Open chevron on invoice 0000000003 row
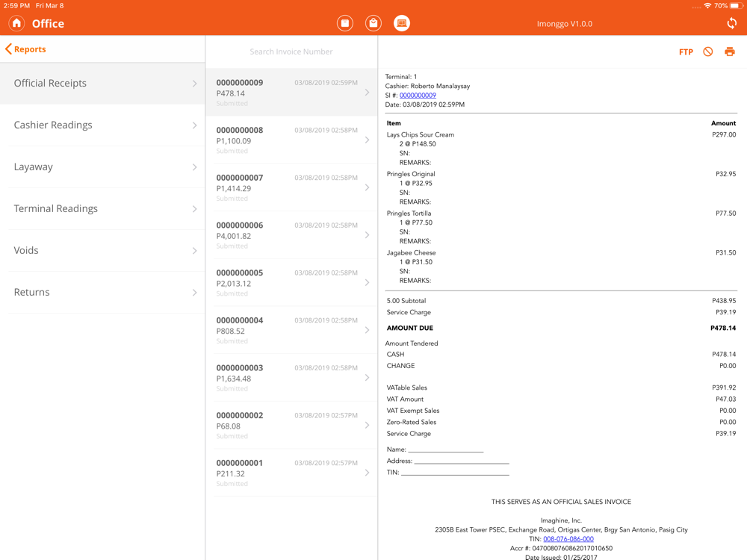 367,378
